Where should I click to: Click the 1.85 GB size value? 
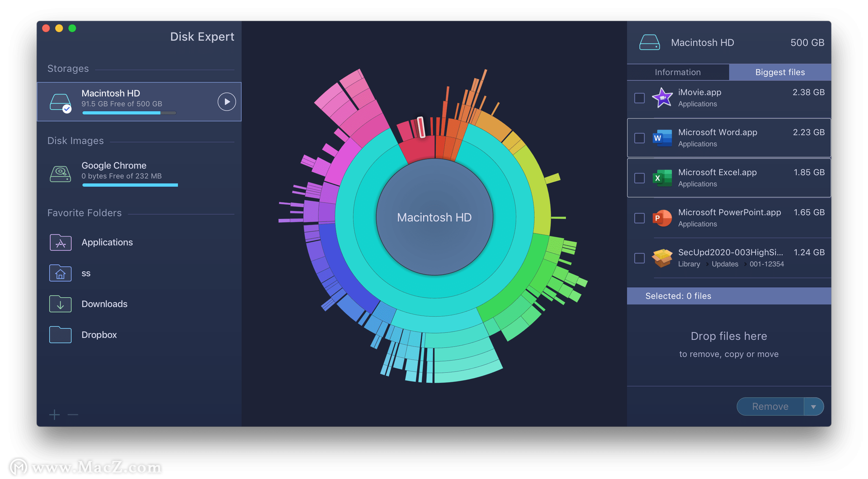tap(809, 172)
